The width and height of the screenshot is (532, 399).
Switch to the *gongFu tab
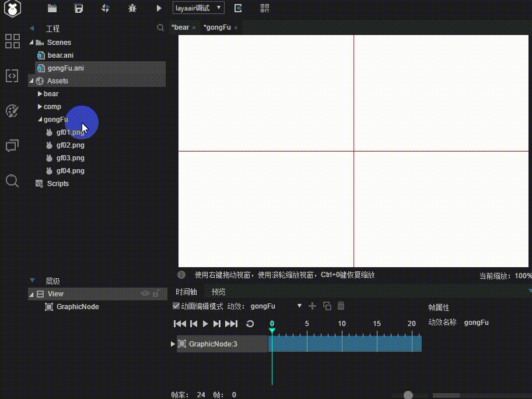coord(217,27)
